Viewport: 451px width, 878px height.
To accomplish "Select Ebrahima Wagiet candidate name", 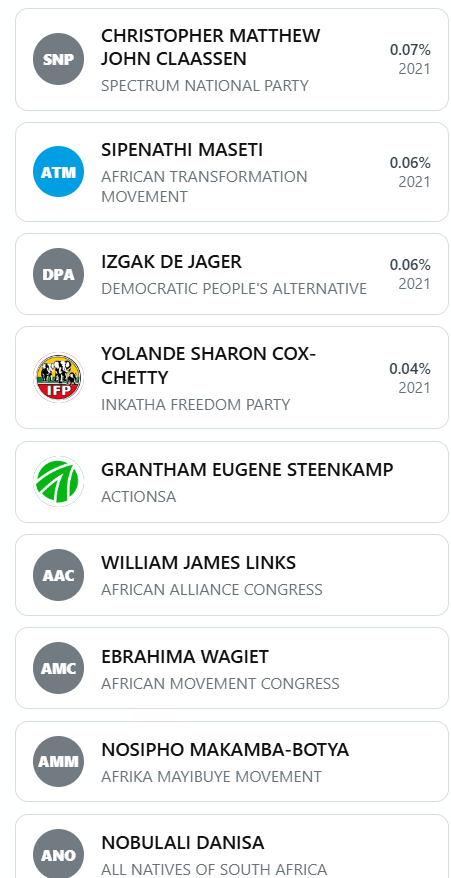I will [185, 656].
